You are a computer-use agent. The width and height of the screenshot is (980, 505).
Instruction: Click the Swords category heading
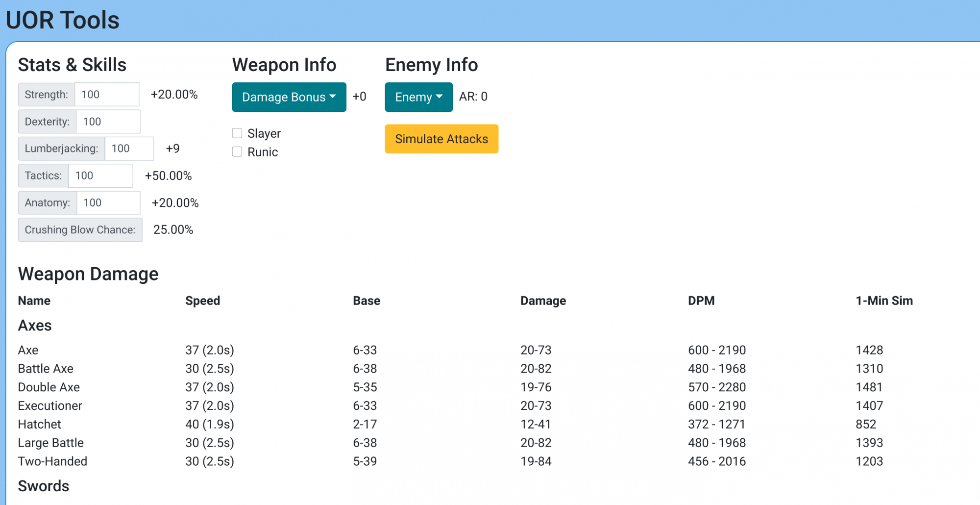(44, 486)
